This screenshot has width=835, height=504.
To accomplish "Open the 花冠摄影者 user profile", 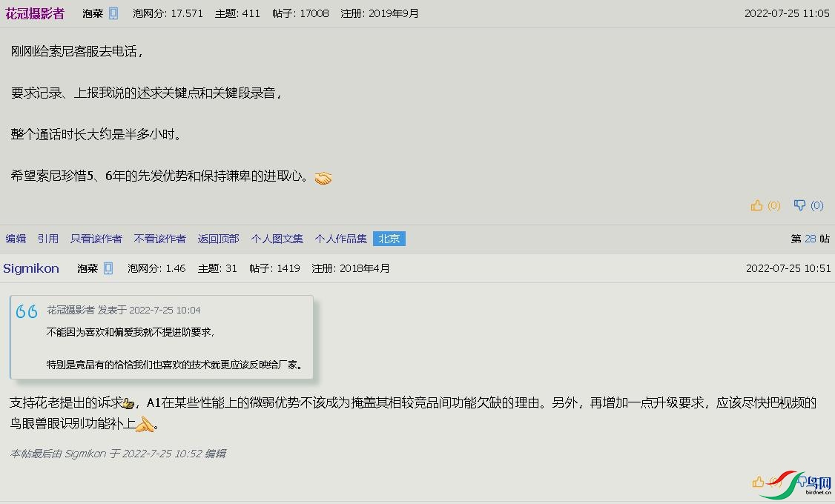I will pyautogui.click(x=35, y=13).
